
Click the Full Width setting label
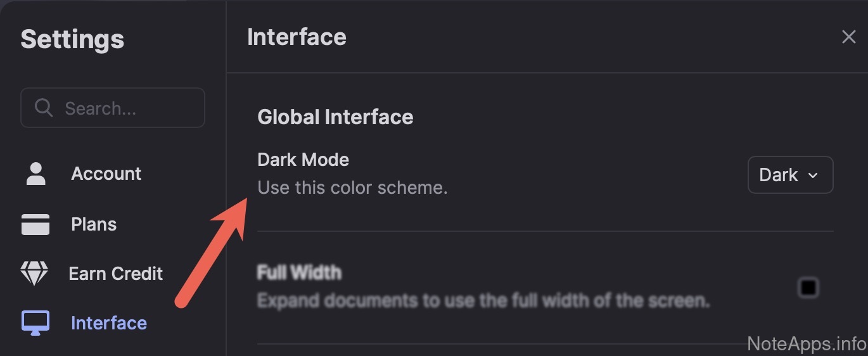click(x=299, y=273)
